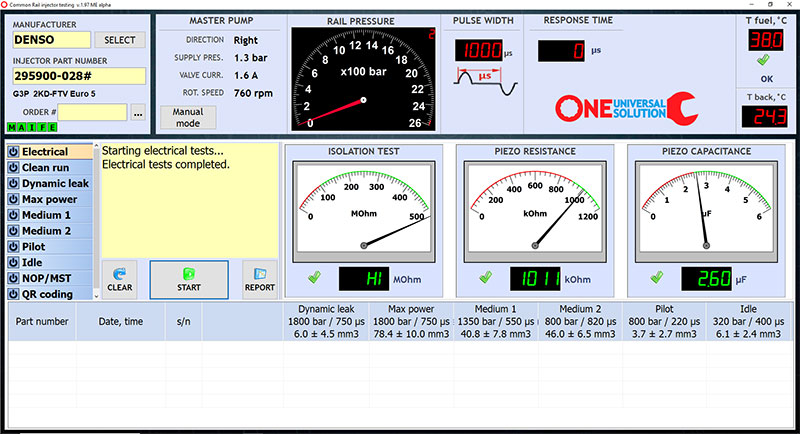
Task: Toggle the Dynamic leak power icon
Action: [13, 184]
